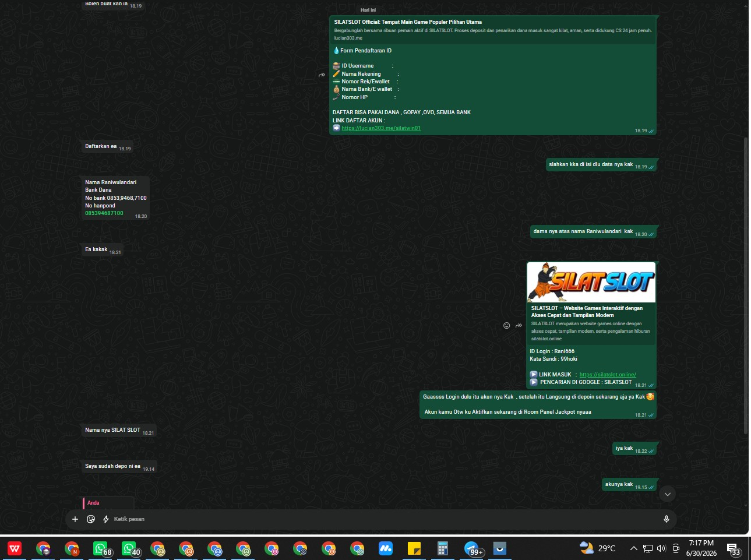Open the SILATSLOT Official link preview header
Image resolution: width=751 pixels, height=560 pixels.
click(x=493, y=30)
